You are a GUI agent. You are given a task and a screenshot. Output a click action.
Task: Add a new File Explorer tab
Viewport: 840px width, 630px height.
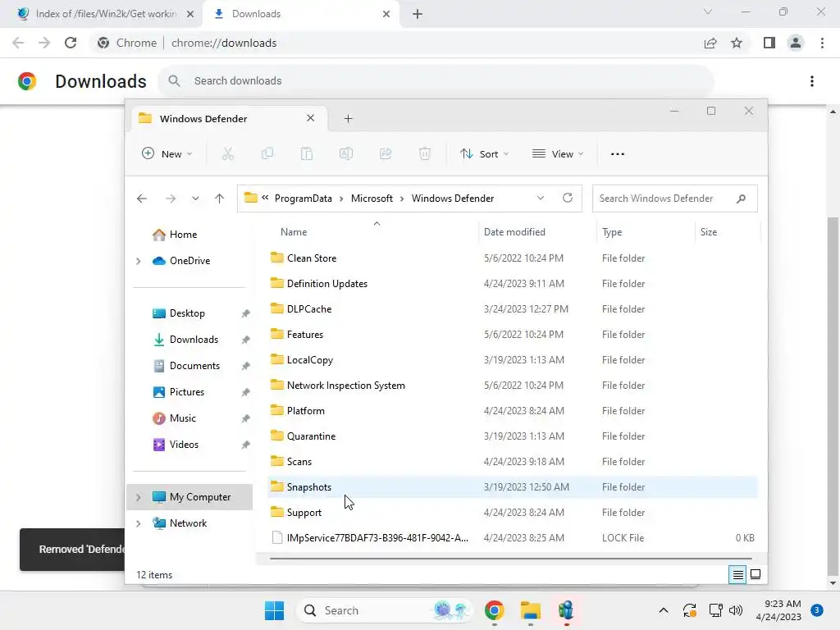pyautogui.click(x=348, y=118)
